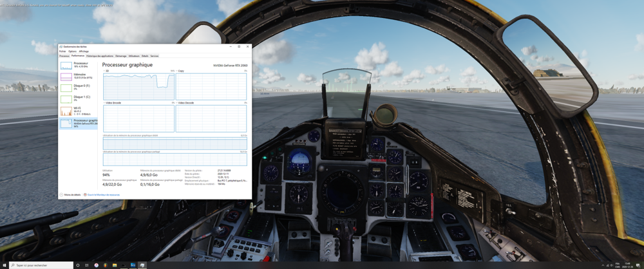The height and width of the screenshot is (269, 644).
Task: Click the taskbar search box
Action: click(41, 265)
